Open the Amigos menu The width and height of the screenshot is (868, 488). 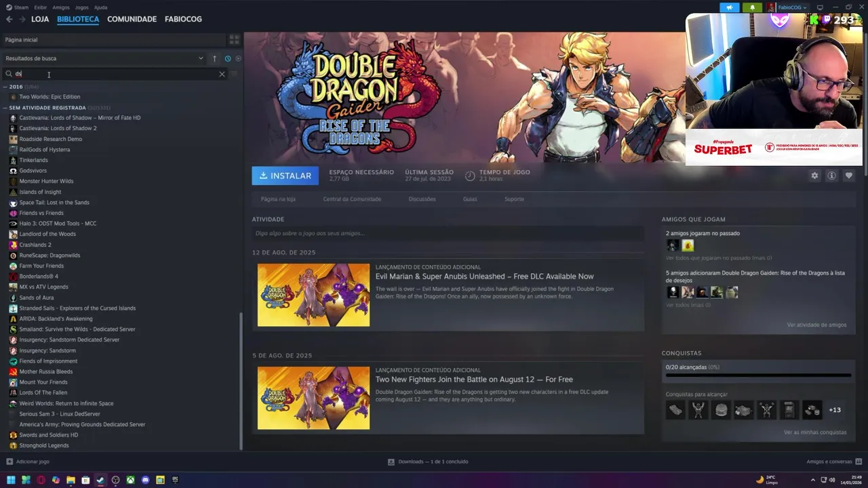point(61,7)
